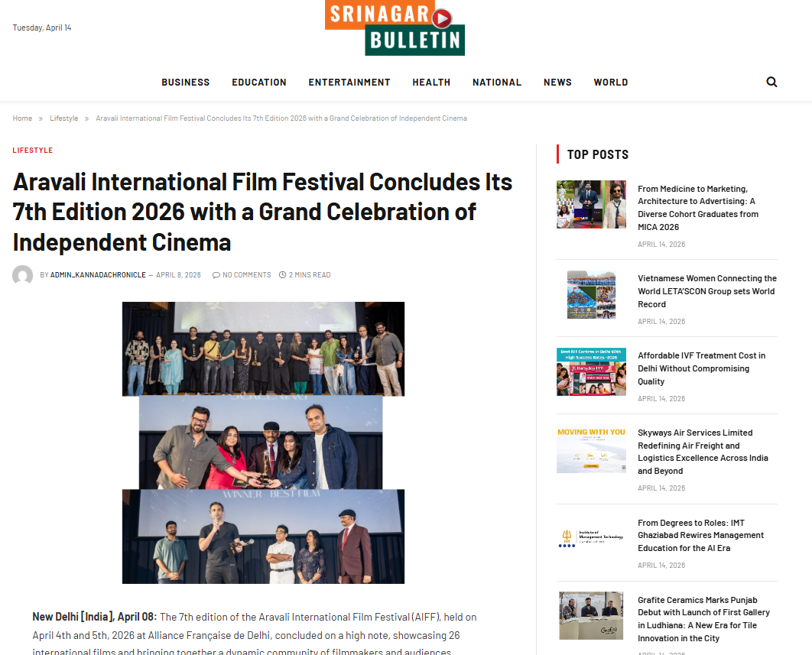
Task: Select World in navigation bar
Action: pyautogui.click(x=611, y=83)
